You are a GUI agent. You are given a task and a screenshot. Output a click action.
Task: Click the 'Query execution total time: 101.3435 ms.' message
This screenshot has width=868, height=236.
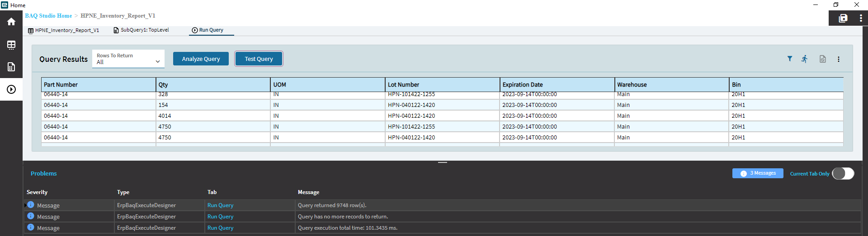click(347, 228)
